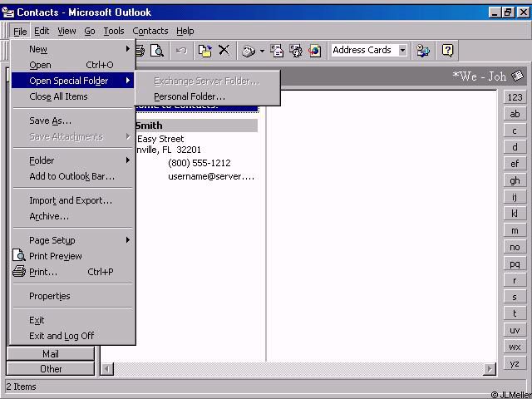532x399 pixels.
Task: Open the Address Cards view dropdown
Action: click(x=402, y=50)
